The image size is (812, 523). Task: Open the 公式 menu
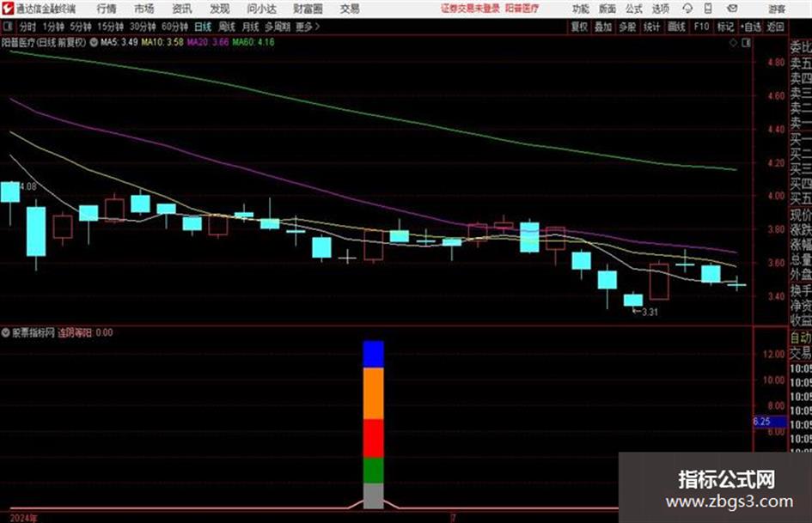tap(633, 9)
